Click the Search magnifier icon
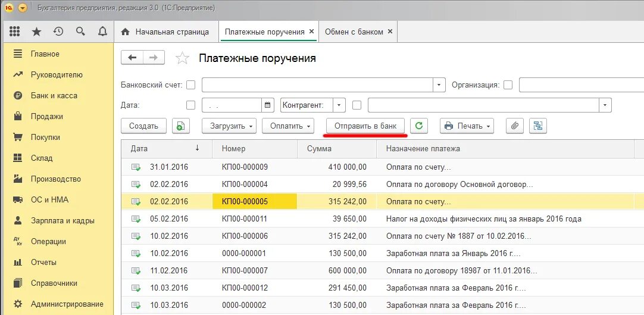This screenshot has width=644, height=315. click(80, 32)
